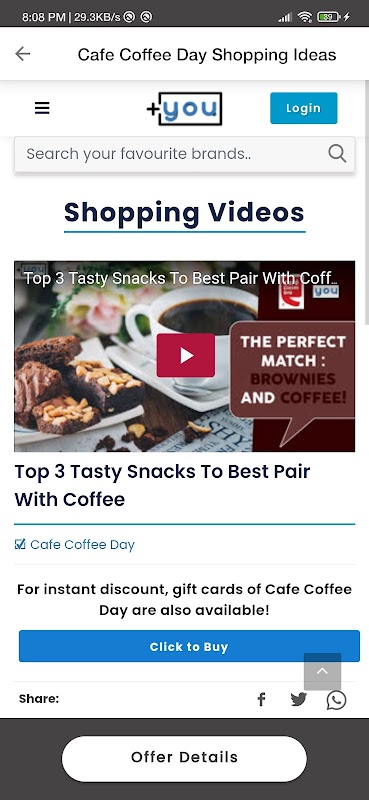Viewport: 369px width, 800px height.
Task: Click the search magnifier icon
Action: coord(337,153)
